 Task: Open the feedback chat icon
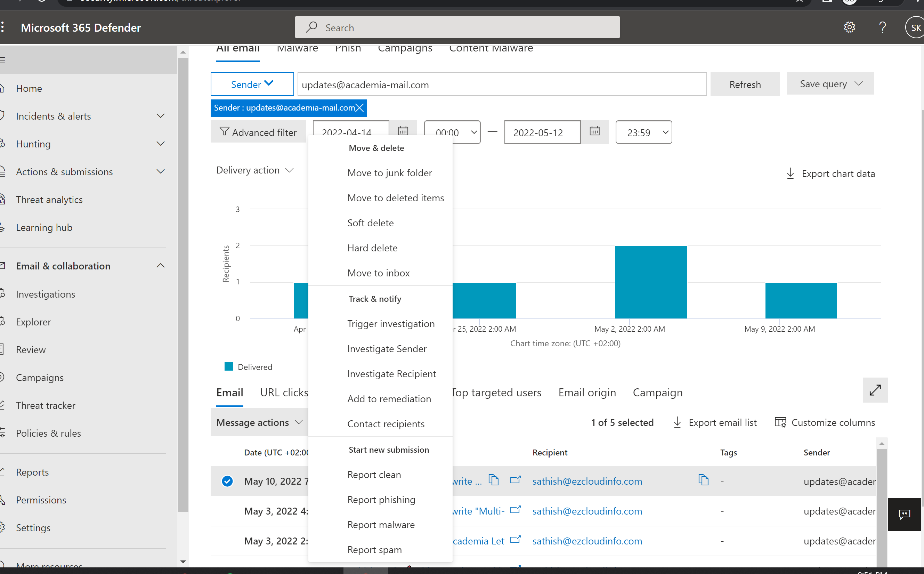[904, 514]
